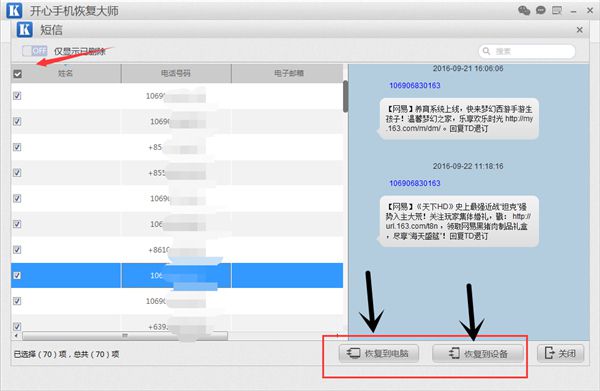Click the 关闭 button
Screen dimensions: 600x391
(x=561, y=353)
